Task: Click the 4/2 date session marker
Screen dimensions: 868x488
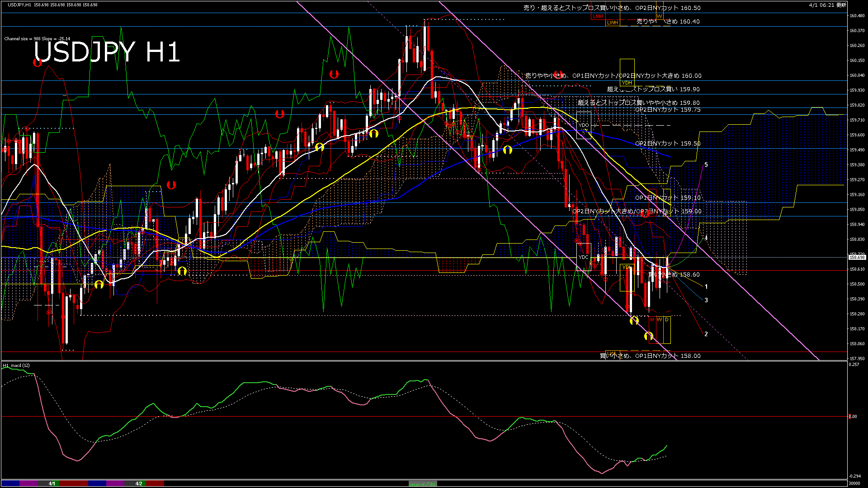Action: 139,483
